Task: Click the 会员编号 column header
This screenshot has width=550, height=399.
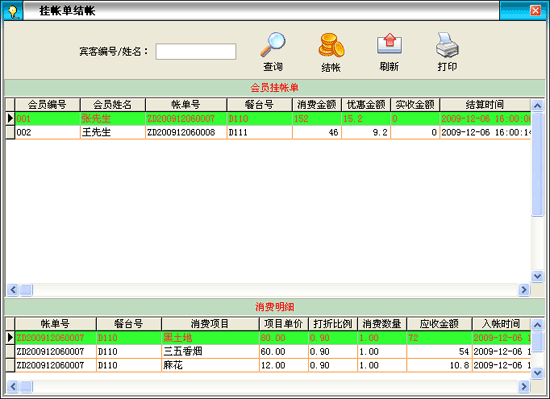Action: click(x=47, y=104)
